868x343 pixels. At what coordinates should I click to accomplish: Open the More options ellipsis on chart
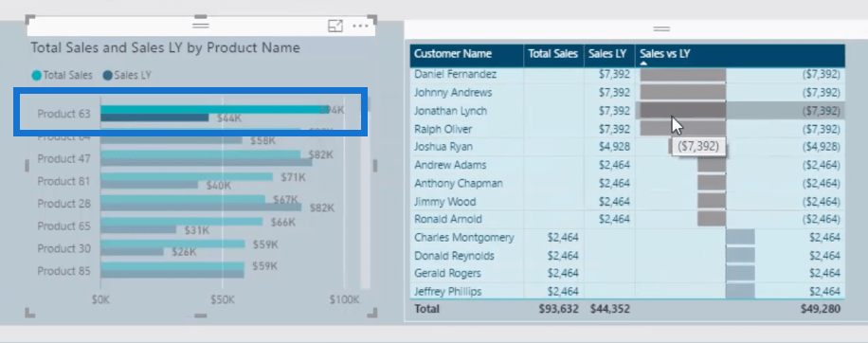pyautogui.click(x=360, y=26)
